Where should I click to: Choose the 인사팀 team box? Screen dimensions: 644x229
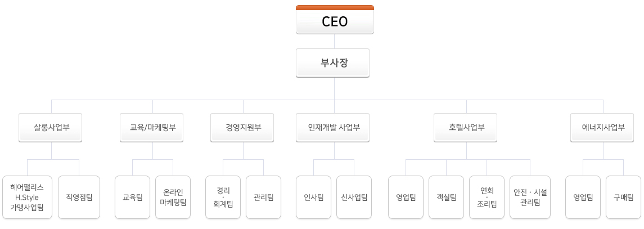point(314,197)
